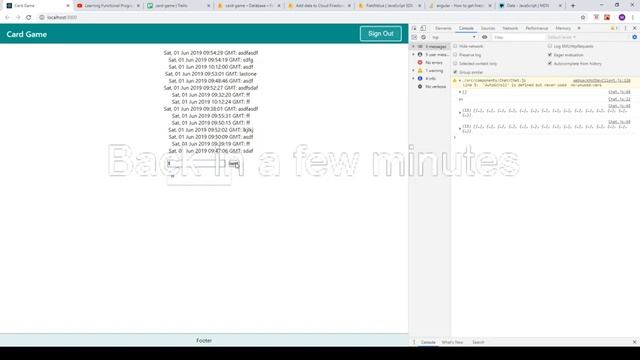
Task: Expand the second logged array of objects
Action: 460,129
